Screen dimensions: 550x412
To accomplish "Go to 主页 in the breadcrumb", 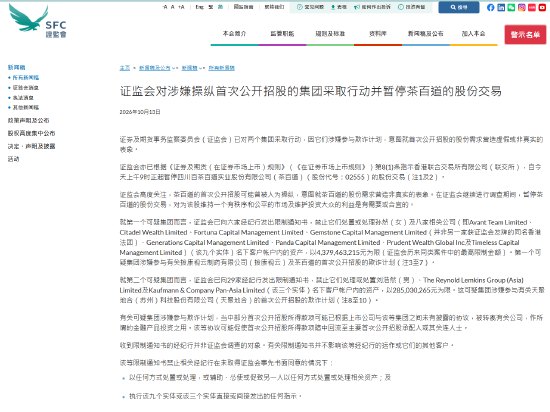I will (125, 68).
